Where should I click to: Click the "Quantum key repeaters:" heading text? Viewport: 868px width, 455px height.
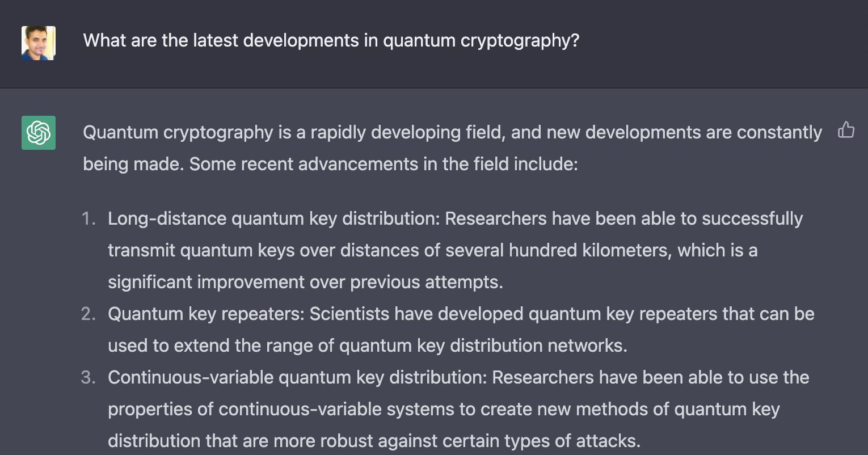click(206, 314)
